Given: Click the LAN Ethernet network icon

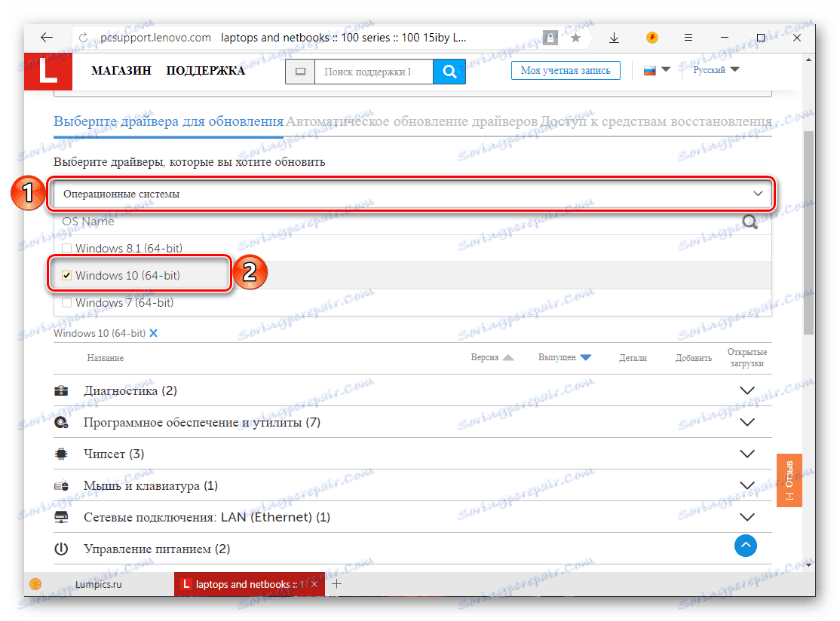Looking at the screenshot, I should pyautogui.click(x=61, y=517).
